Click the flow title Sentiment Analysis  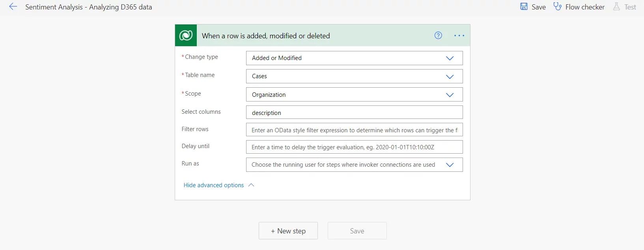(89, 7)
